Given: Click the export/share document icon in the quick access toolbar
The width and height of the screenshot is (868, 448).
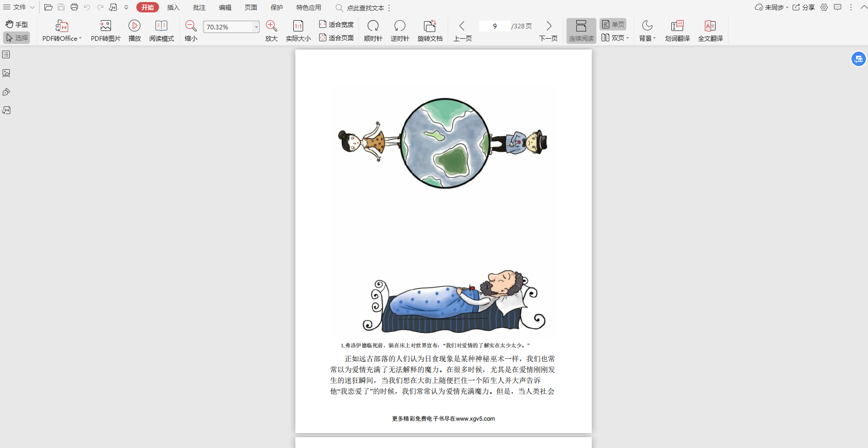Looking at the screenshot, I should (x=113, y=7).
